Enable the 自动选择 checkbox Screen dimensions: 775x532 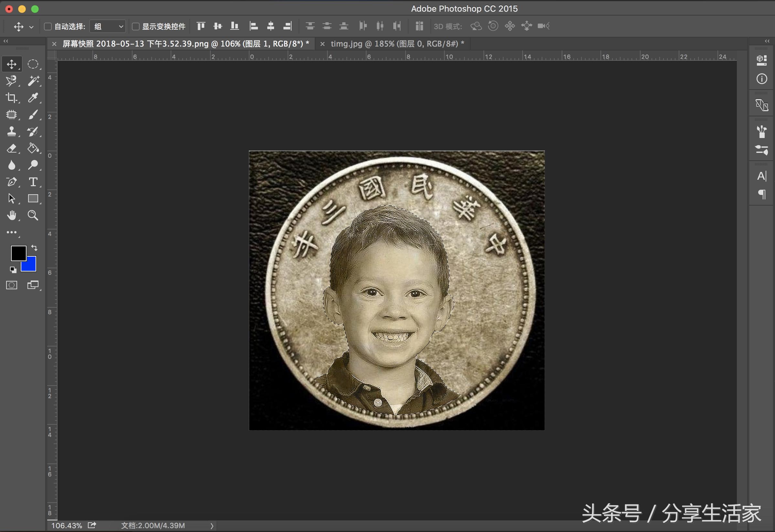pos(48,26)
